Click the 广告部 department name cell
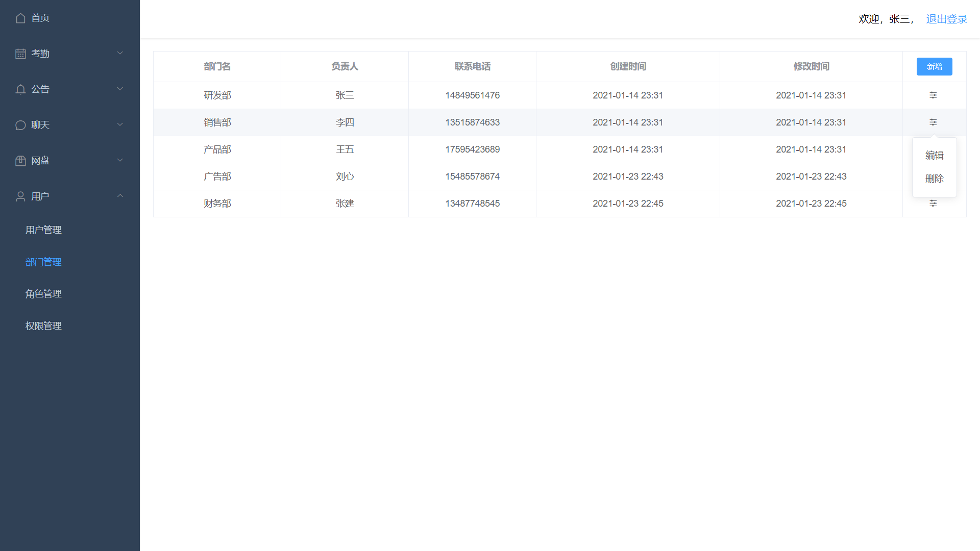 click(217, 177)
